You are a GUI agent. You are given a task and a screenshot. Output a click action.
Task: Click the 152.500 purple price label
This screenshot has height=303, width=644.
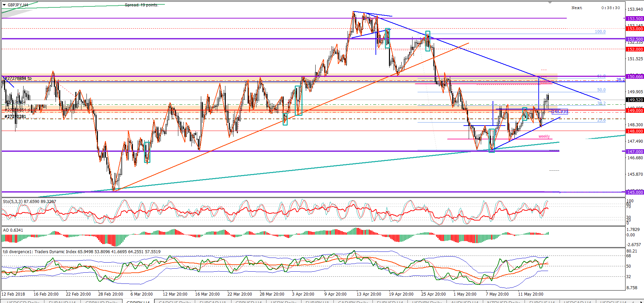(x=635, y=39)
